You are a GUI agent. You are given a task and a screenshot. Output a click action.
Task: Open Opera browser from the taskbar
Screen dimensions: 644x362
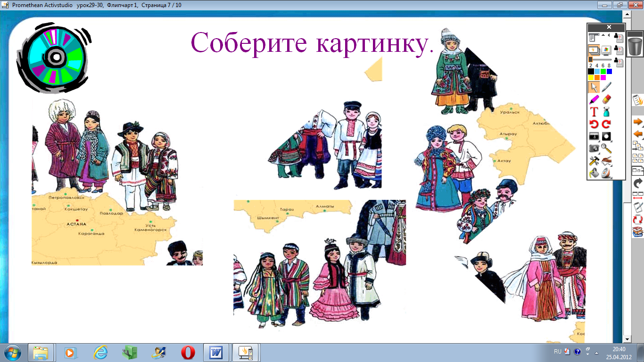(x=188, y=353)
